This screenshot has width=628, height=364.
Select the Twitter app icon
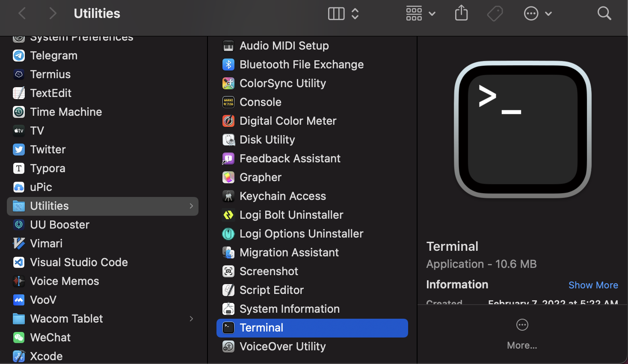tap(19, 150)
